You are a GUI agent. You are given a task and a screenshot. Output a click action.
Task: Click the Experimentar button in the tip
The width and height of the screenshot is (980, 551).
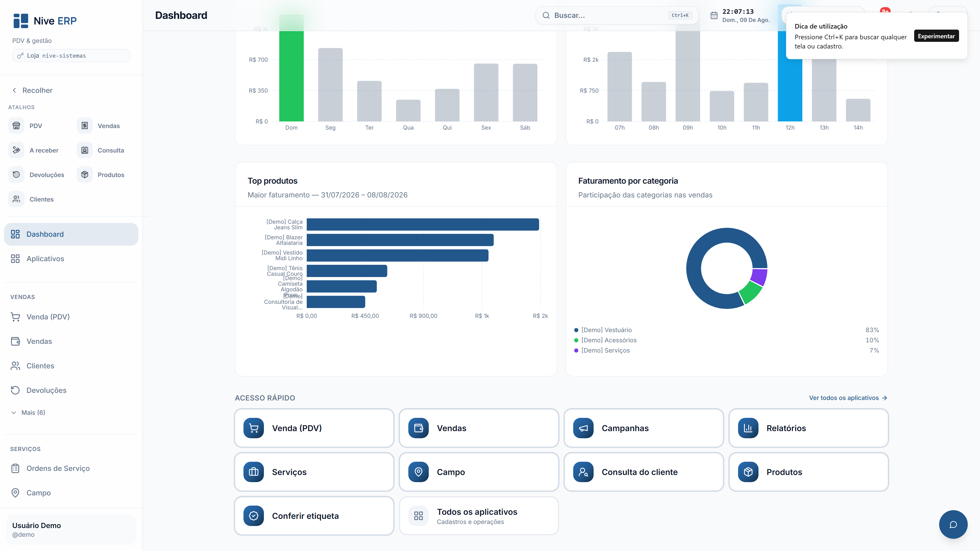click(936, 36)
